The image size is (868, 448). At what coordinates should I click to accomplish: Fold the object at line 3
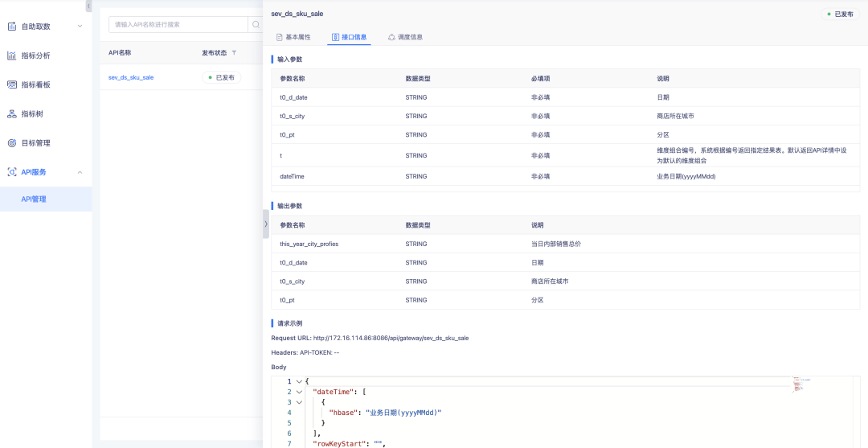(x=299, y=402)
